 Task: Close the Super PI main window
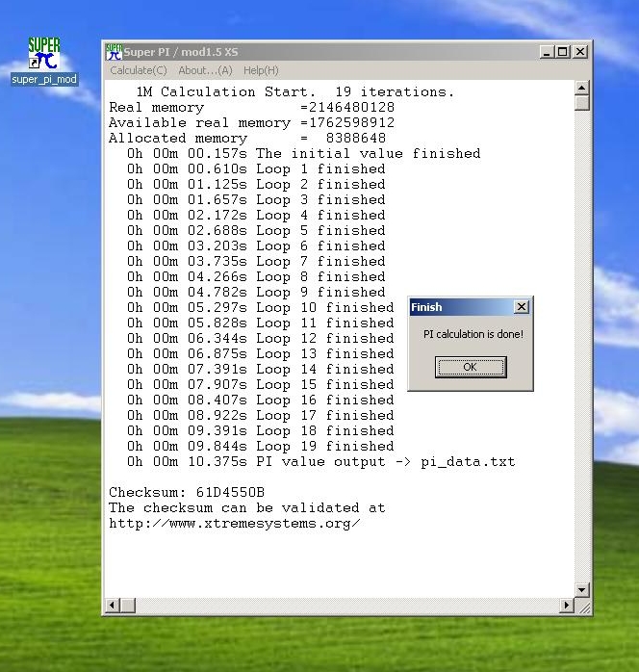(580, 52)
